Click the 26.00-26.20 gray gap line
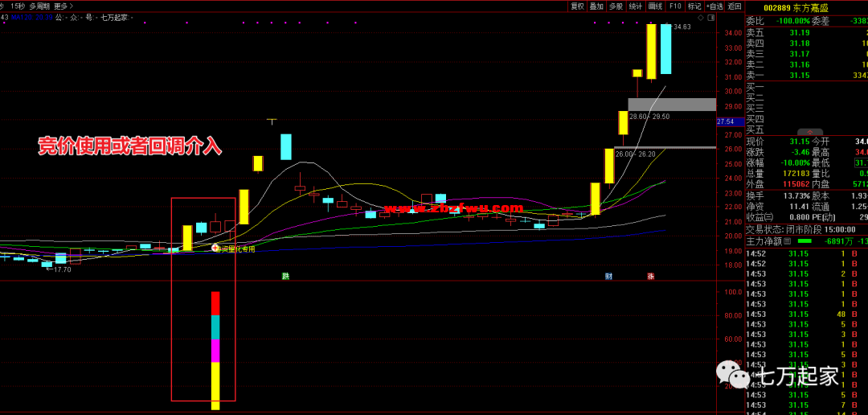The image size is (868, 415). 665,147
